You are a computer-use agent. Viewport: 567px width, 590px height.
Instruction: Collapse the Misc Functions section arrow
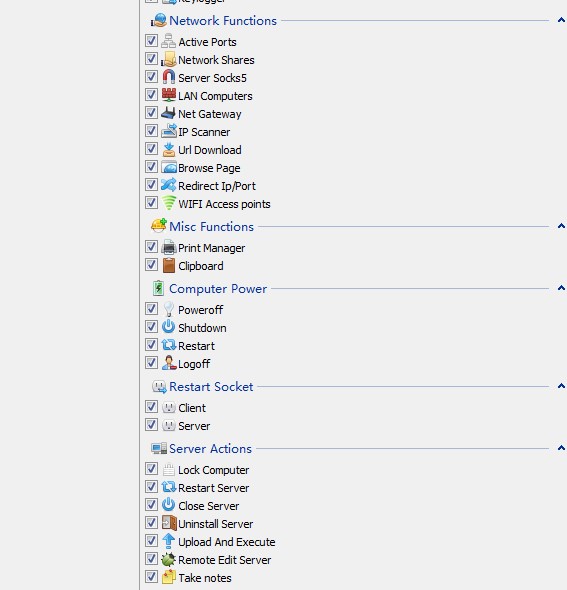point(561,226)
